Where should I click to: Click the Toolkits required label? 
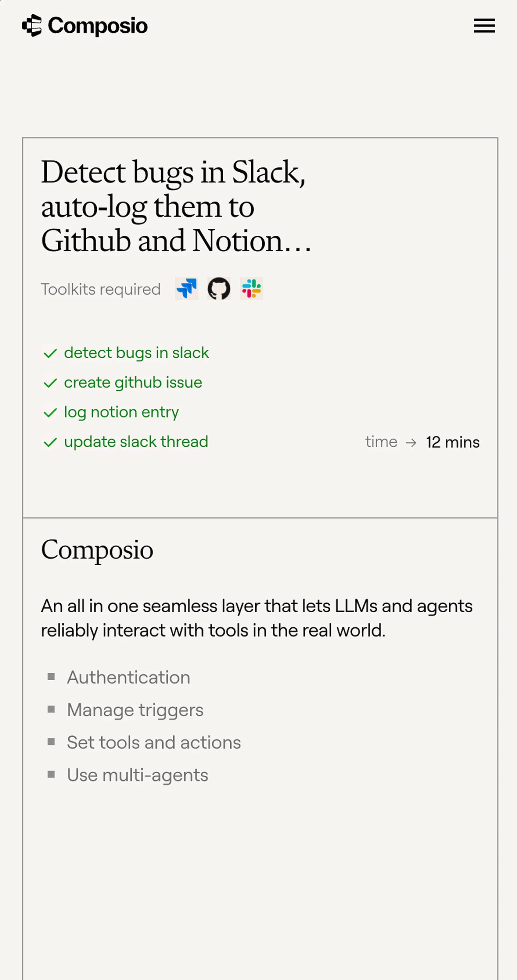pos(101,289)
